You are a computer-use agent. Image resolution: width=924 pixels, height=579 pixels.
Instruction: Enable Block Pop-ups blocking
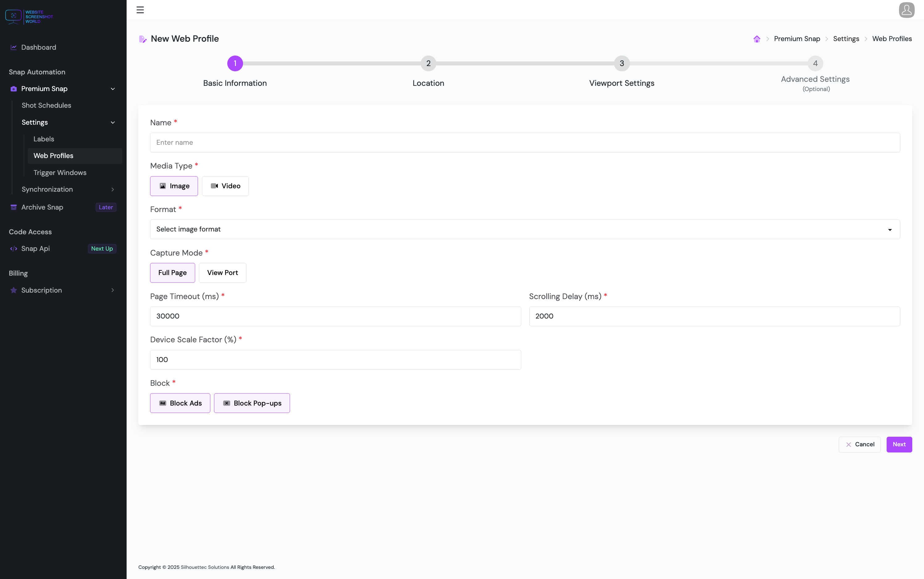coord(252,403)
